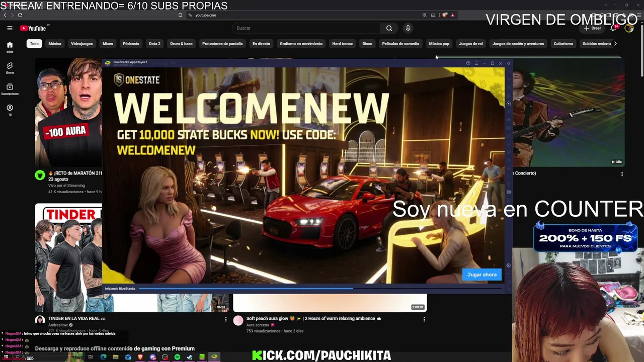644x362 pixels.
Task: Click the Crear button on YouTube
Action: pos(593,28)
